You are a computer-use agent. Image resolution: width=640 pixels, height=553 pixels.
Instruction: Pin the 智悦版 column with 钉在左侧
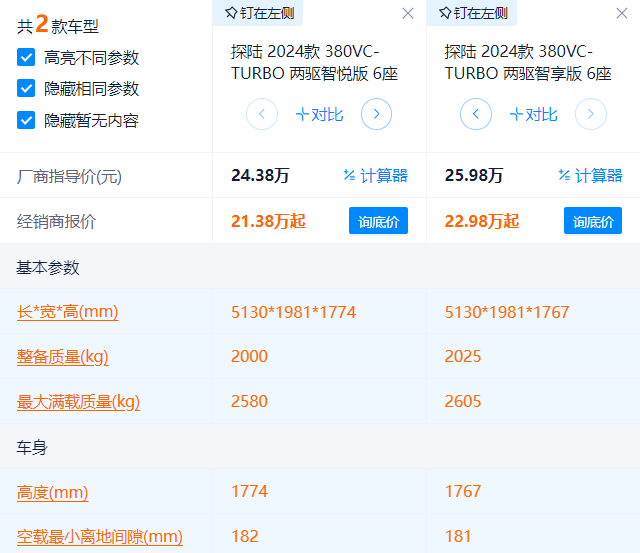click(x=259, y=13)
